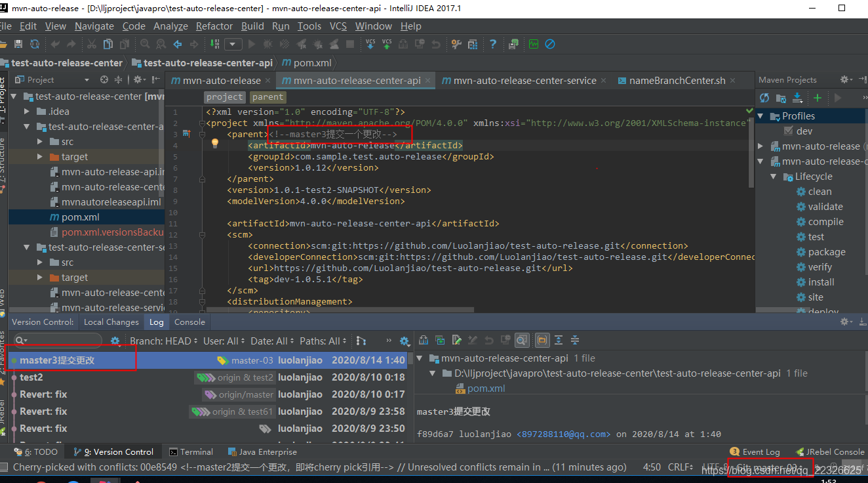This screenshot has width=868, height=483.
Task: Click the Collapse All icon in changes pane
Action: (574, 340)
